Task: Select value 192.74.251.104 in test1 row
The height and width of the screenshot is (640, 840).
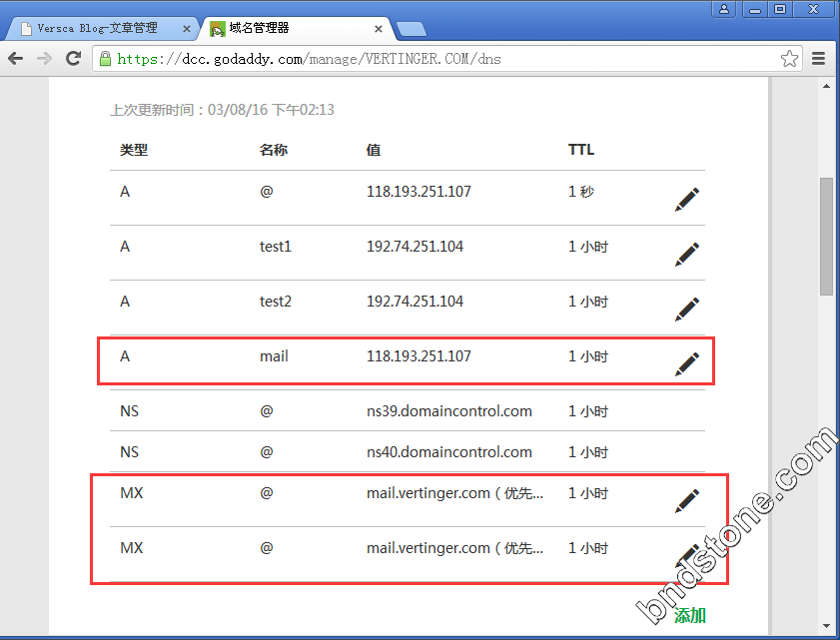Action: click(x=415, y=247)
